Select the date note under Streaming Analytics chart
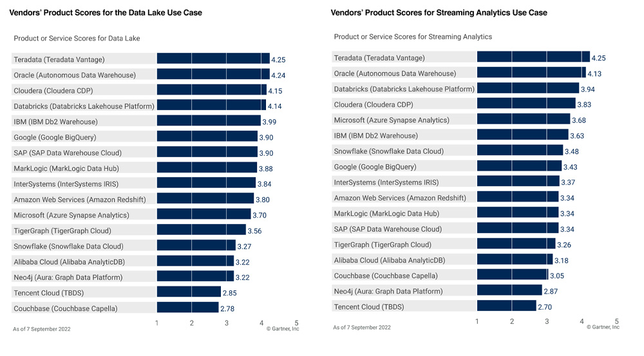The width and height of the screenshot is (644, 356). point(362,328)
